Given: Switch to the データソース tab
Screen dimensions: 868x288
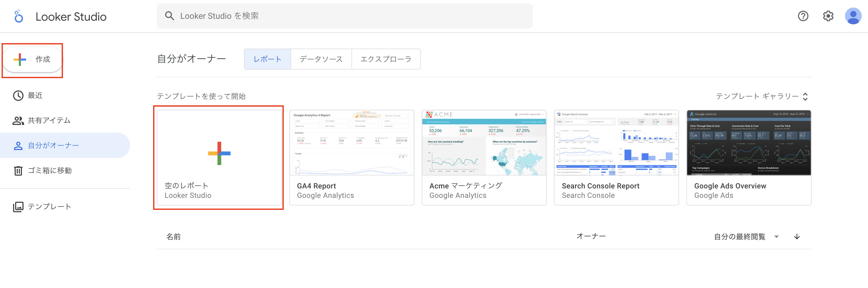Looking at the screenshot, I should tap(321, 59).
